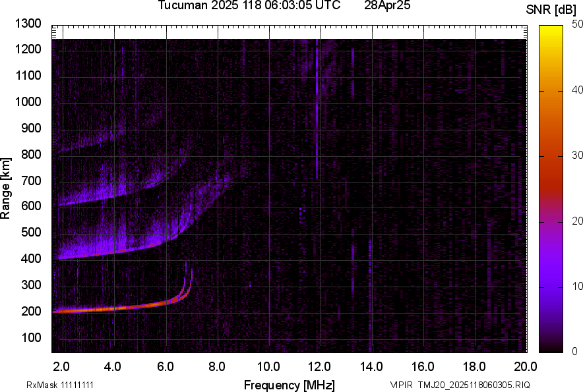Click the 'Range [km]' axis label
The width and height of the screenshot is (583, 392).
[5, 188]
